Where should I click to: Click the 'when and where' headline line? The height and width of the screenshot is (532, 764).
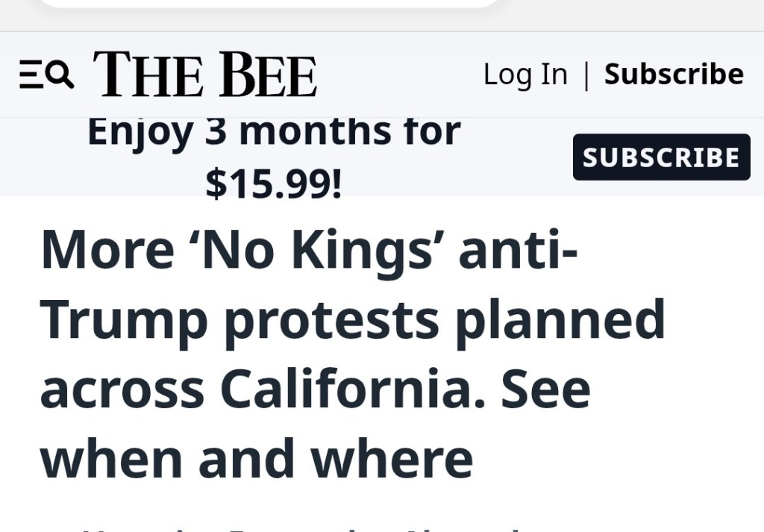click(x=256, y=459)
